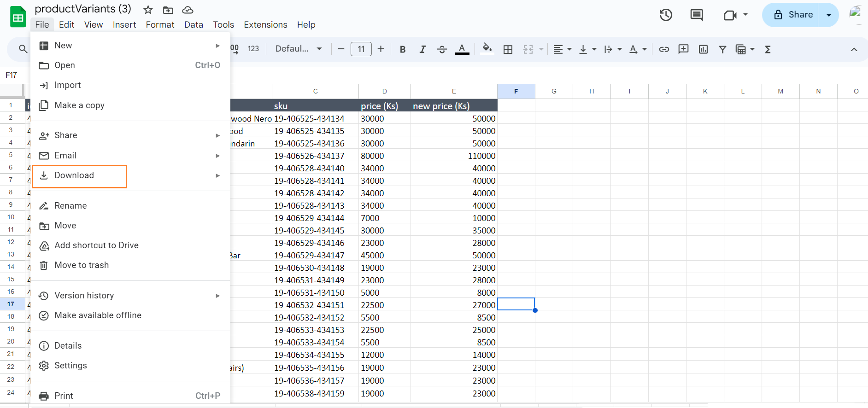This screenshot has height=408, width=868.
Task: Open the borders tool
Action: [x=508, y=49]
